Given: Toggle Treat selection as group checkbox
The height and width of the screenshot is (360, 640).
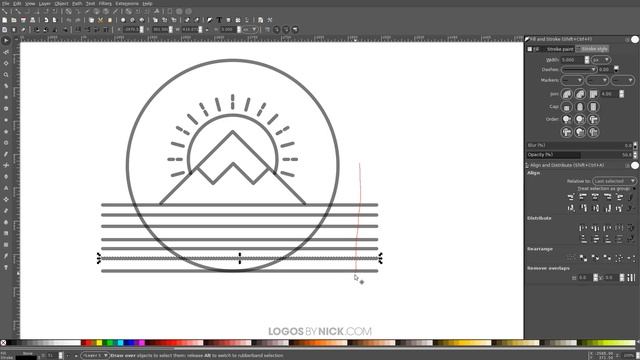Looking at the screenshot, I should coord(634,189).
